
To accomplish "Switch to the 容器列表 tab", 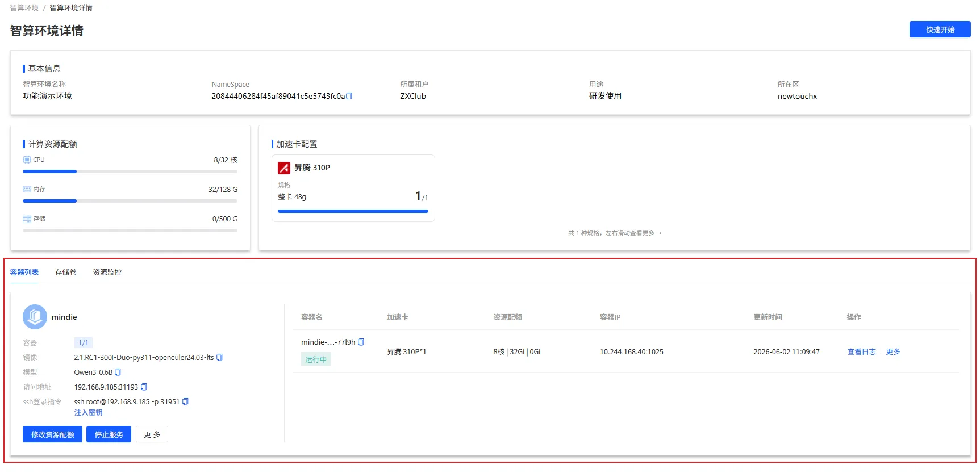I will (24, 273).
